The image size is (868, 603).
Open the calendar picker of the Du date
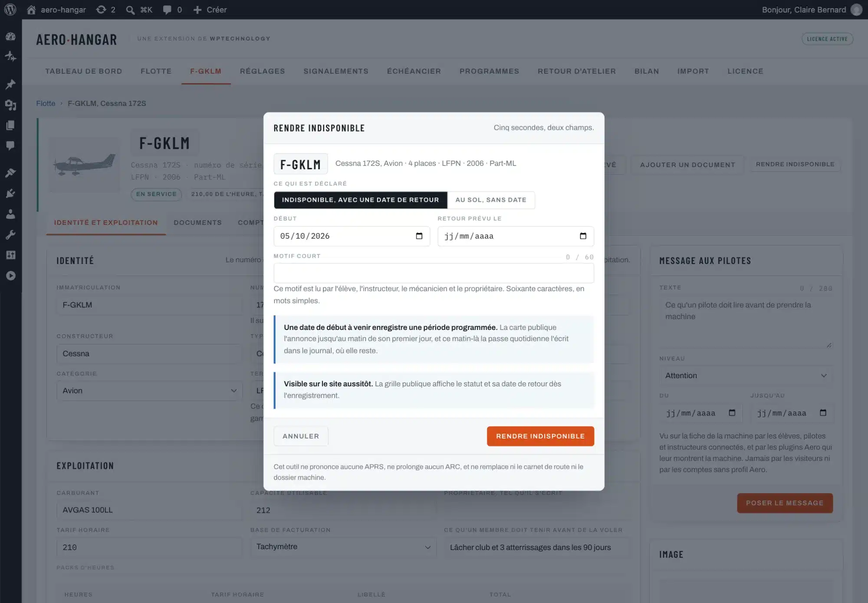(732, 413)
